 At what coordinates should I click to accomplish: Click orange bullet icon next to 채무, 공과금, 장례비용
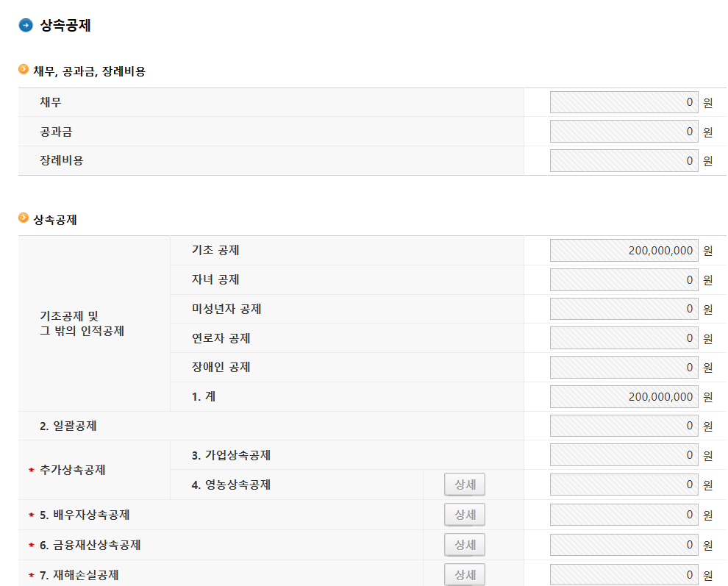click(x=24, y=70)
